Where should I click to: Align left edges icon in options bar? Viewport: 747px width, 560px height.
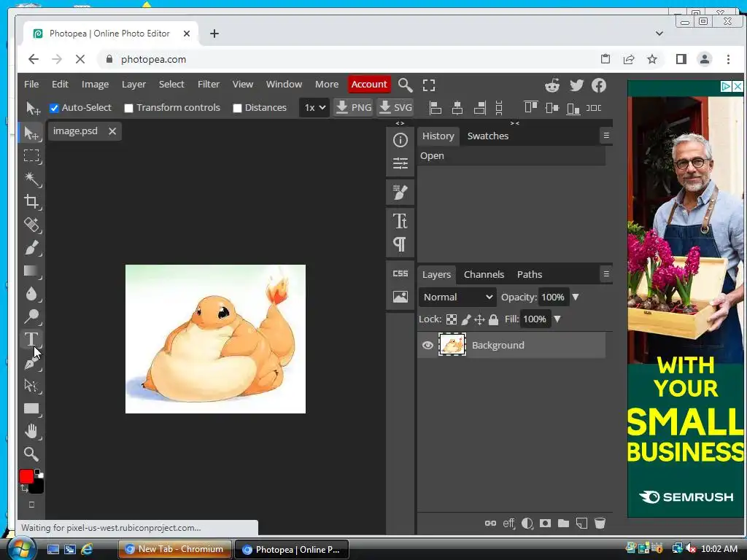point(435,108)
